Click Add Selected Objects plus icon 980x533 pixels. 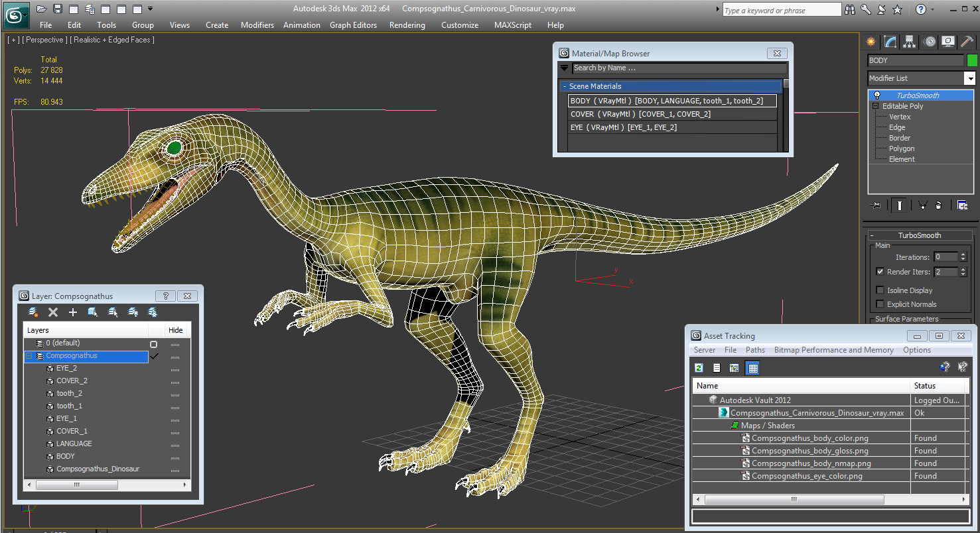73,312
